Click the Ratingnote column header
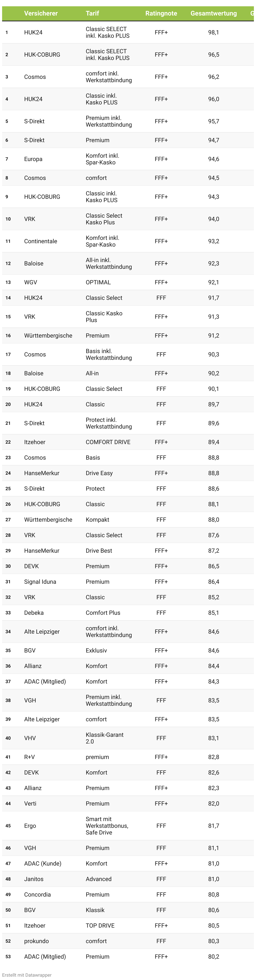256x980 pixels. (161, 13)
